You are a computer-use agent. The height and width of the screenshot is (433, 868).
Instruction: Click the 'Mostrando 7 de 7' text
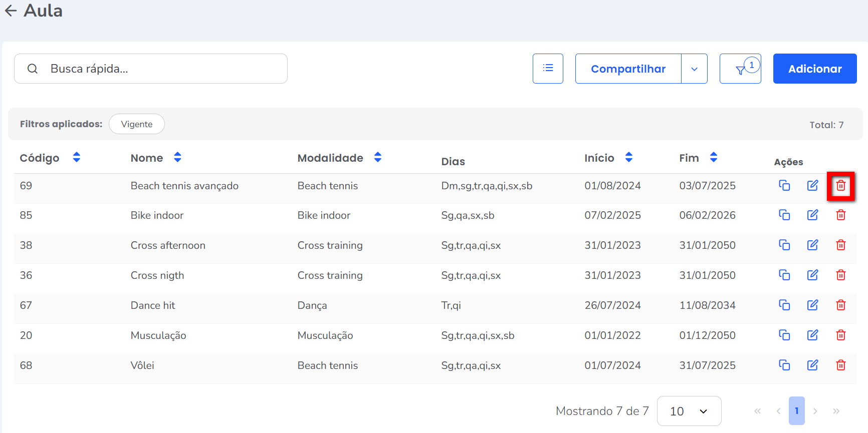[x=602, y=411]
